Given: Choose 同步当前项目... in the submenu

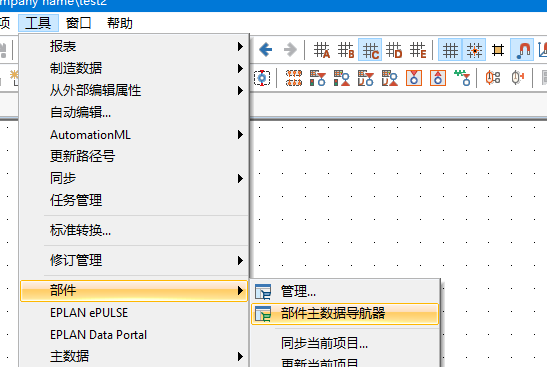Looking at the screenshot, I should pos(345,344).
